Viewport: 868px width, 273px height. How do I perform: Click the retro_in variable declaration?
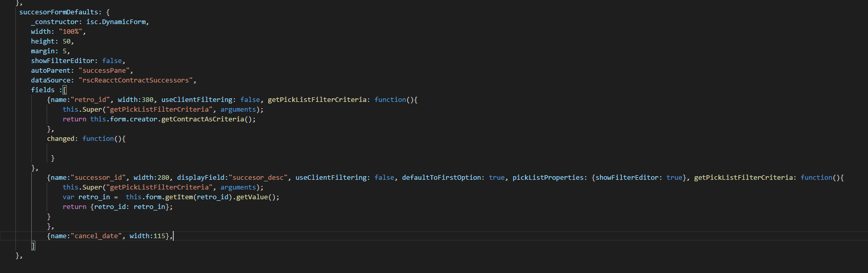(x=94, y=197)
